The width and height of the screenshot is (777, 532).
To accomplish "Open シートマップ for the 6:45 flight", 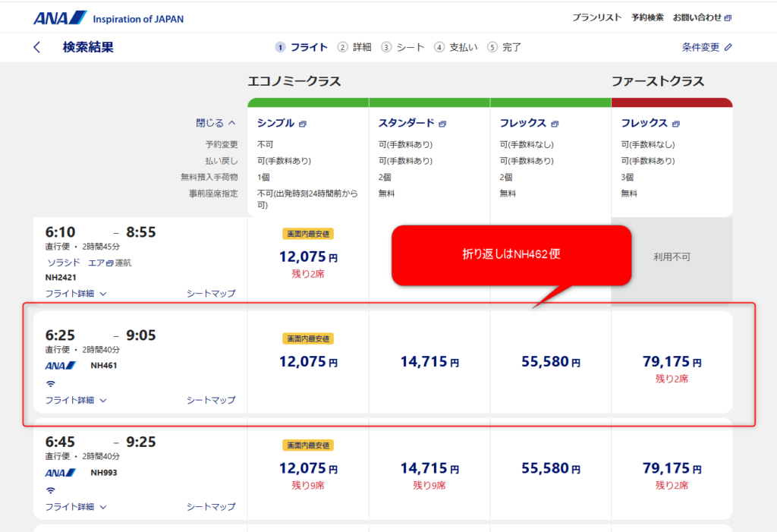I will point(211,506).
